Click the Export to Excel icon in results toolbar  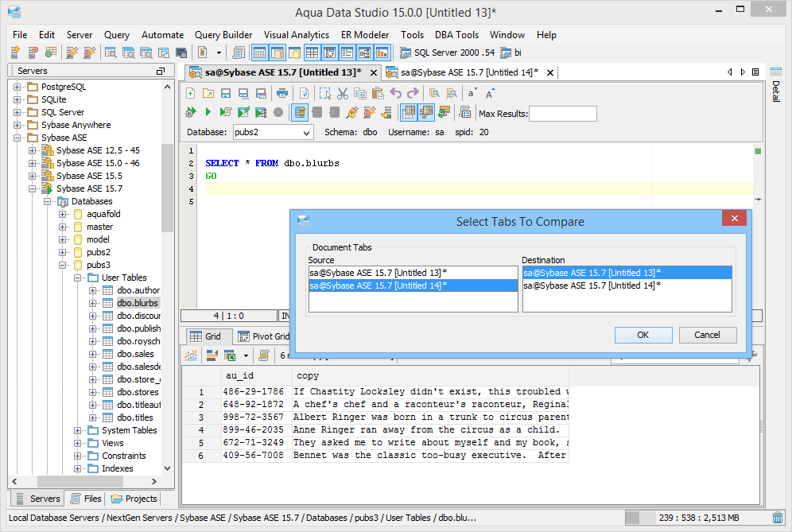point(230,355)
